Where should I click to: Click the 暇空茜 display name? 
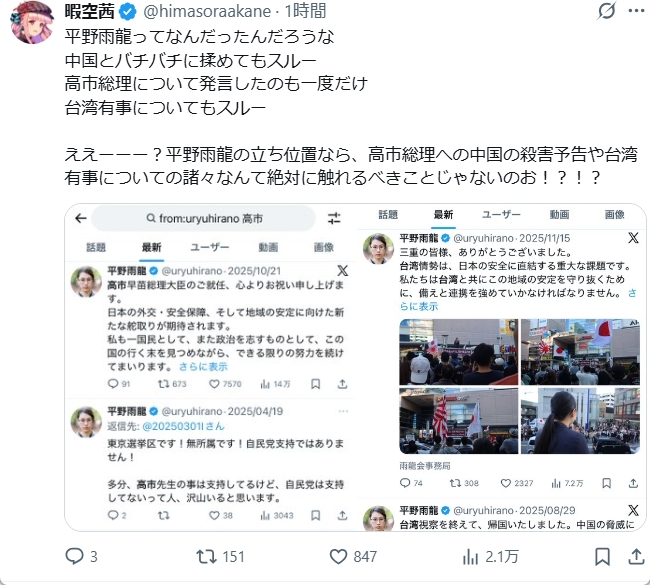click(x=90, y=11)
